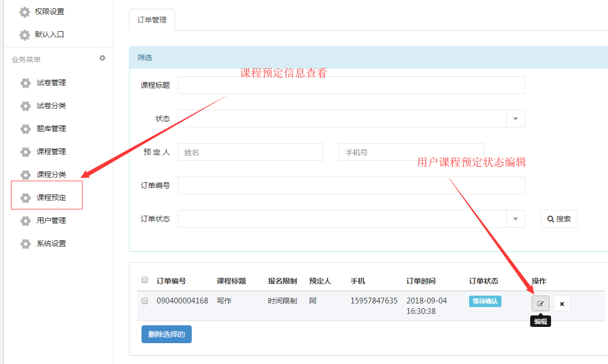This screenshot has height=364, width=608.
Task: Go to 课程预定 menu item
Action: click(51, 197)
